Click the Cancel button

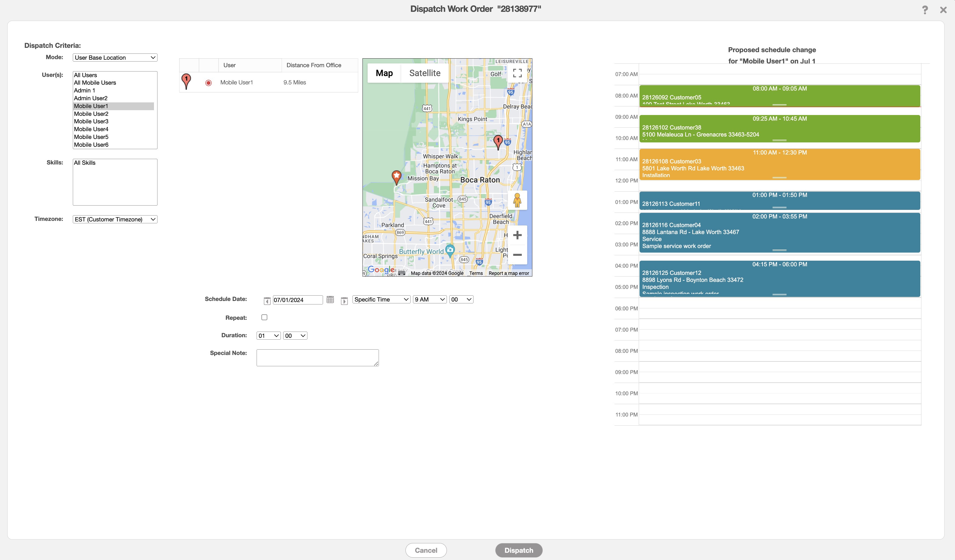[426, 550]
